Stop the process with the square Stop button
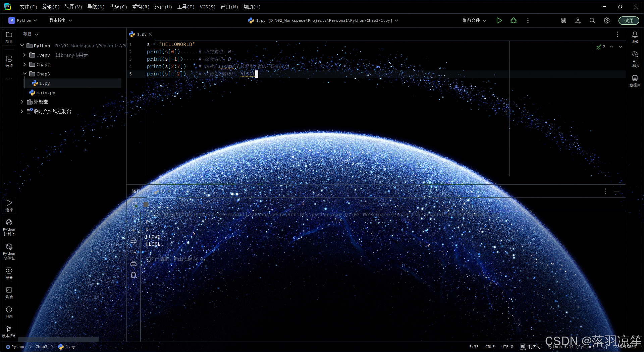The image size is (644, 352). (x=146, y=204)
